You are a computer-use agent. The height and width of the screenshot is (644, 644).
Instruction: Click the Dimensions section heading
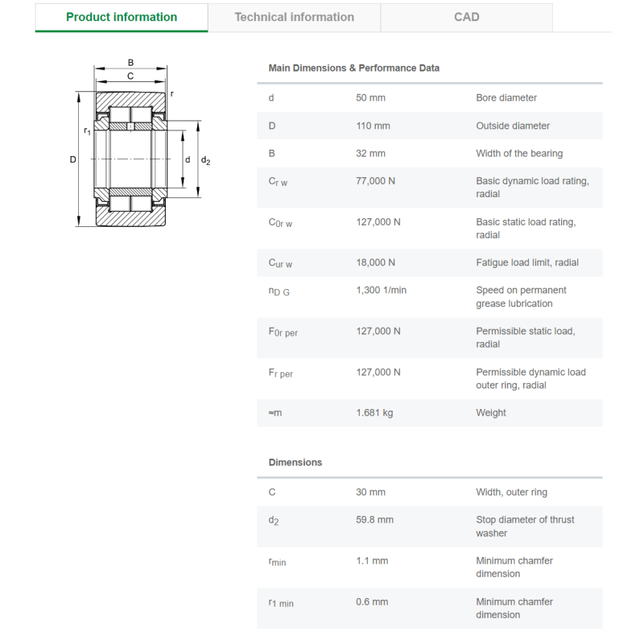[x=295, y=462]
